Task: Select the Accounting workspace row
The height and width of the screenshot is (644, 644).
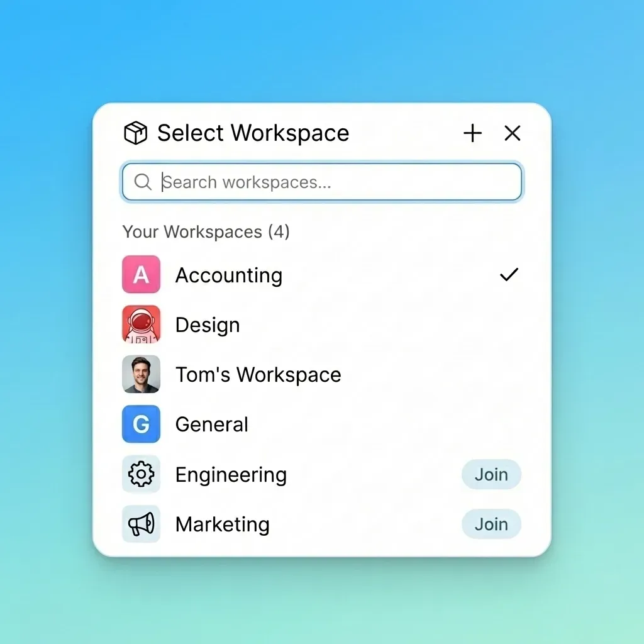Action: 228,274
